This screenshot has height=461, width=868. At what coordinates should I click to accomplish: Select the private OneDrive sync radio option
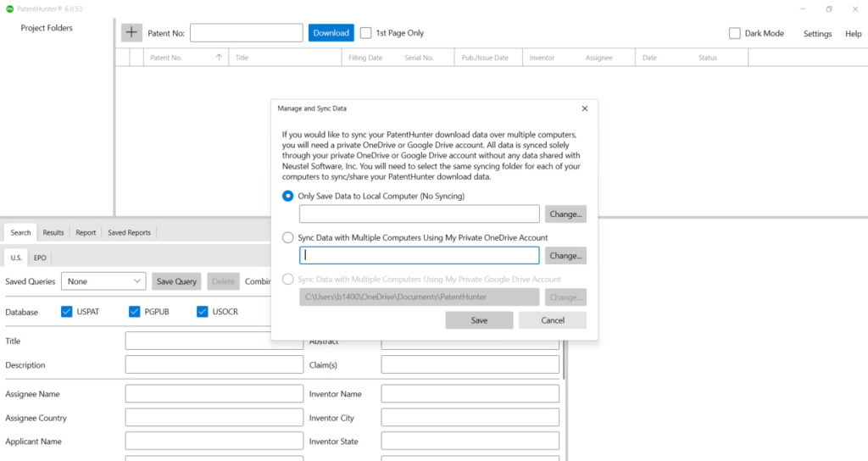click(288, 237)
